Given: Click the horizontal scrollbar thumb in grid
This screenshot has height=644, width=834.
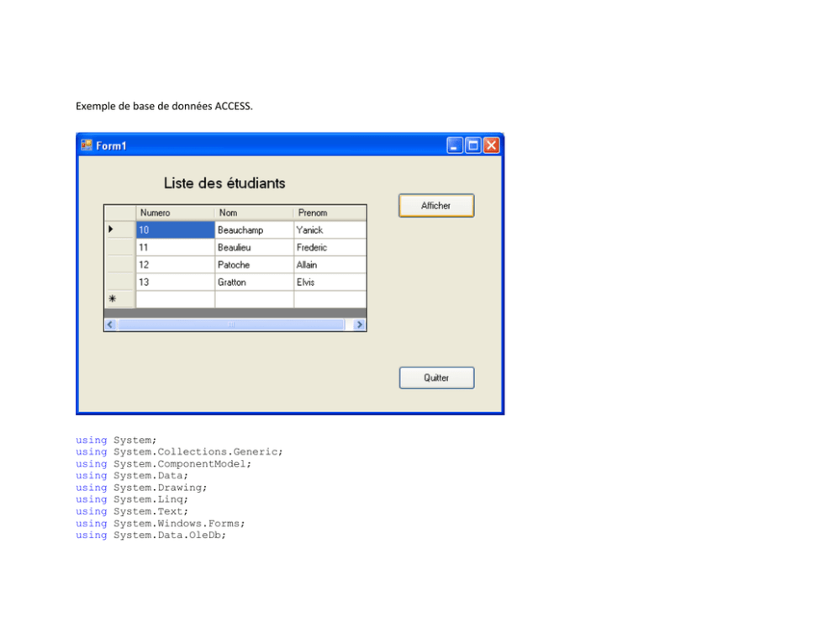Looking at the screenshot, I should tap(231, 325).
